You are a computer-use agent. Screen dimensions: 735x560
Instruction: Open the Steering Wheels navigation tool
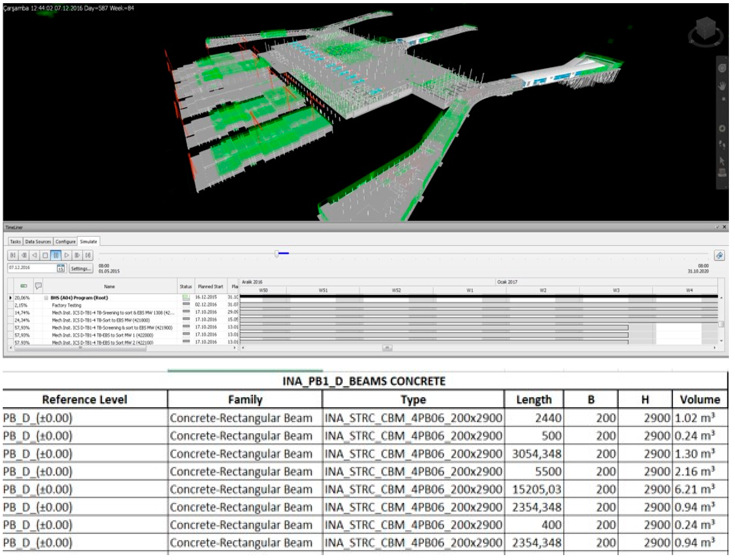pyautogui.click(x=722, y=68)
